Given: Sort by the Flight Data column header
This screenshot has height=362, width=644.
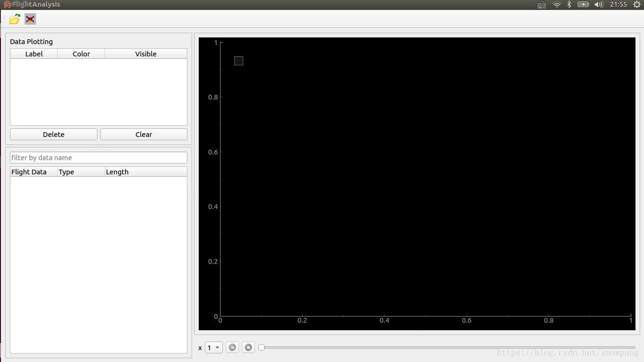Looking at the screenshot, I should tap(34, 172).
